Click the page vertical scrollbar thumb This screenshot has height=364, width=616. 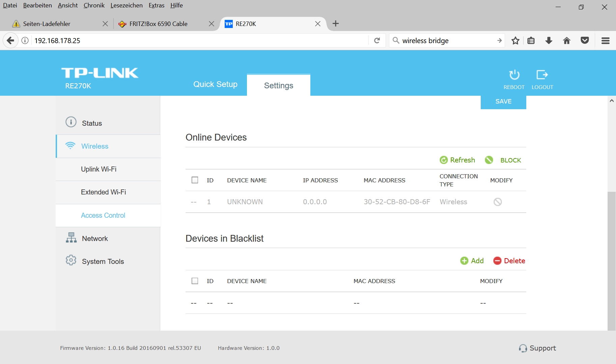tap(611, 260)
